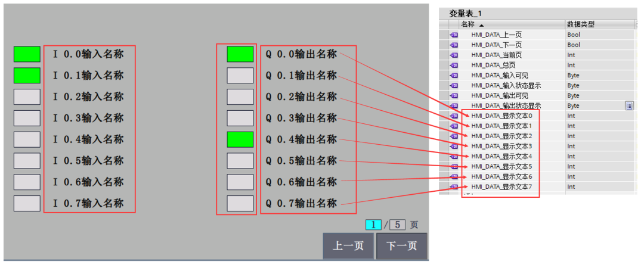Select the HMI_DATA_当前页 variable name
The image size is (644, 277).
click(x=496, y=55)
